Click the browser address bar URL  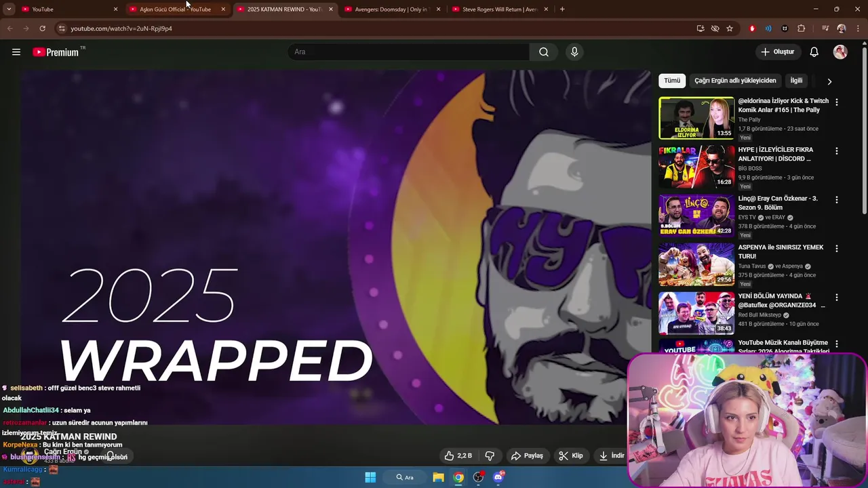[x=121, y=28]
